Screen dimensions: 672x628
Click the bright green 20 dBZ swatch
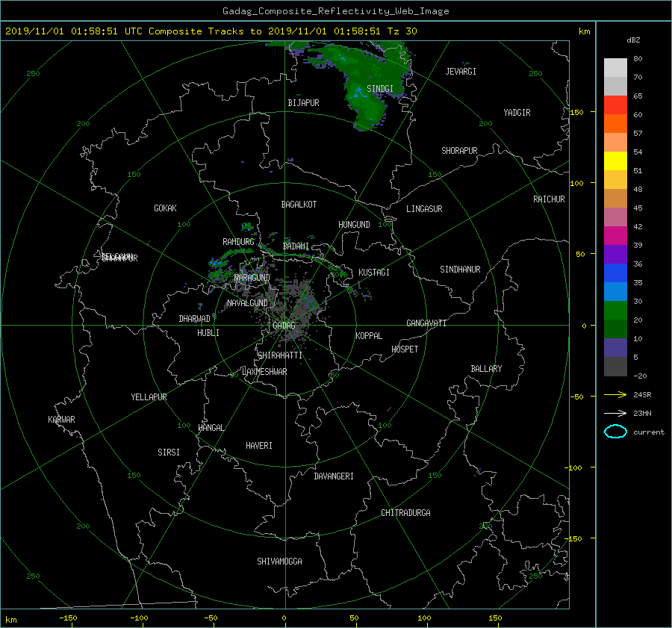(x=615, y=311)
